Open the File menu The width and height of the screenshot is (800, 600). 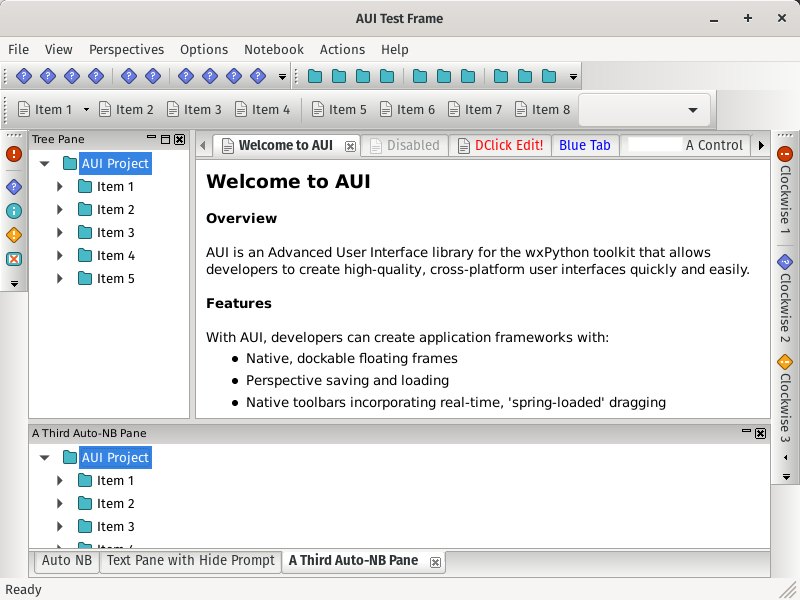[x=18, y=49]
